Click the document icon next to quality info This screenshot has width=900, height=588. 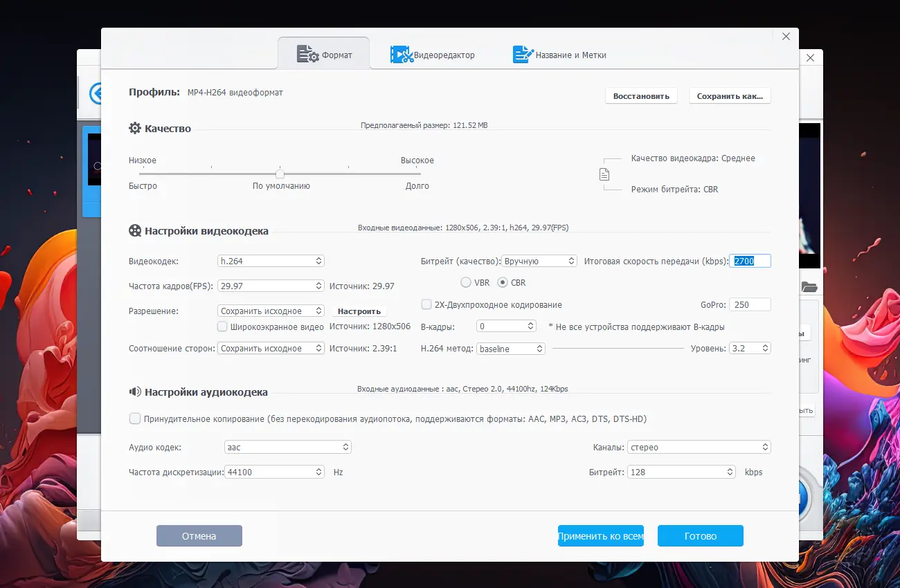(x=604, y=174)
